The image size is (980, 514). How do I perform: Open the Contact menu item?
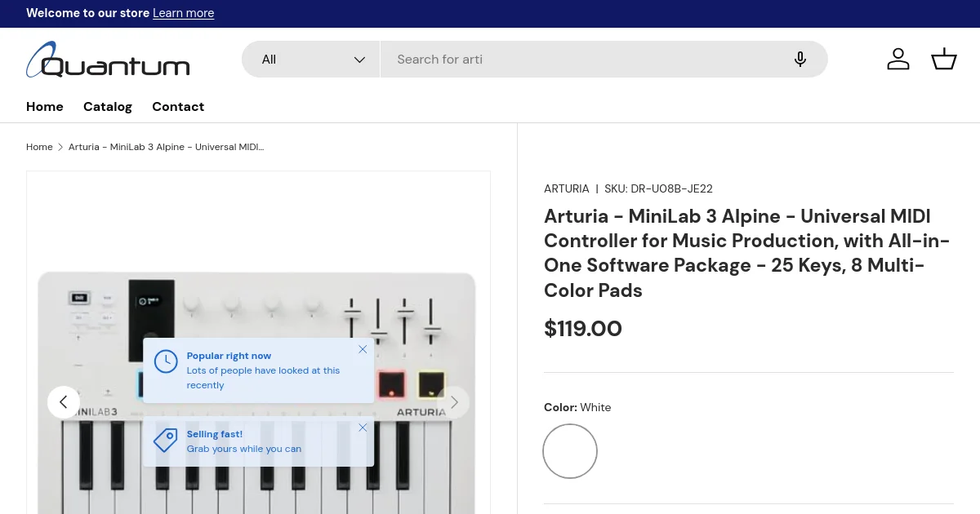(178, 107)
